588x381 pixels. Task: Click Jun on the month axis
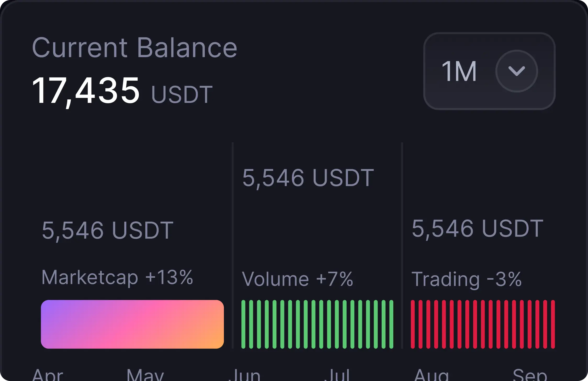pyautogui.click(x=244, y=375)
